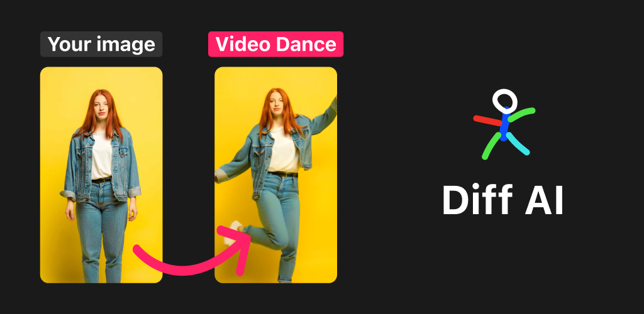Screen dimensions: 644x314
Task: Click the green raised arm of the stick figure
Action: (521, 114)
